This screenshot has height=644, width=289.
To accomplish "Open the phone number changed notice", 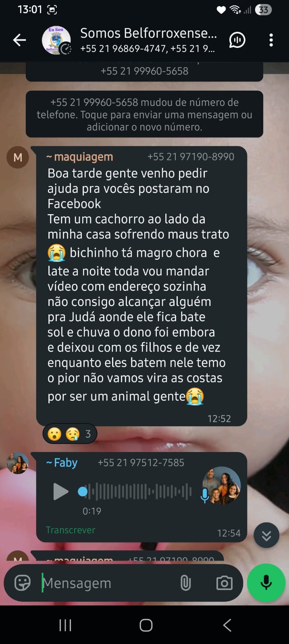I will (144, 114).
